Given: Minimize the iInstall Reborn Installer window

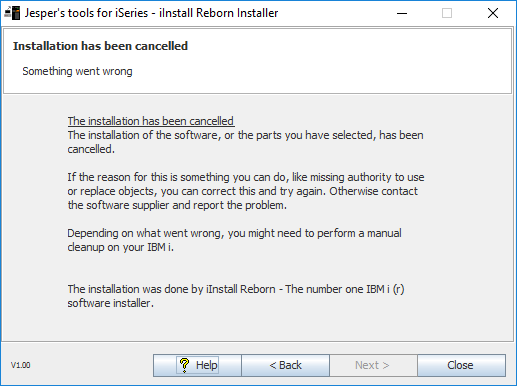Looking at the screenshot, I should 402,13.
